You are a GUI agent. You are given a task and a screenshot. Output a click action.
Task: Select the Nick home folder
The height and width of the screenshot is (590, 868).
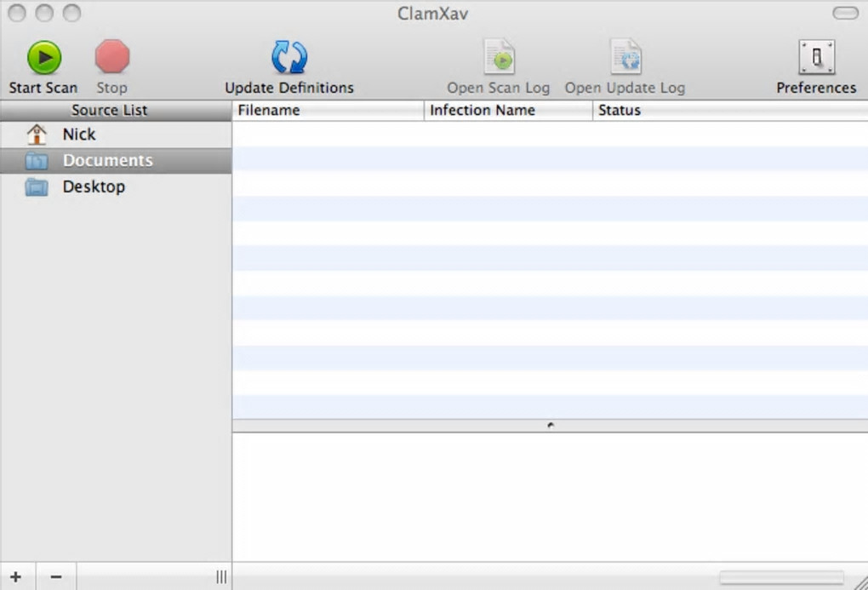116,134
